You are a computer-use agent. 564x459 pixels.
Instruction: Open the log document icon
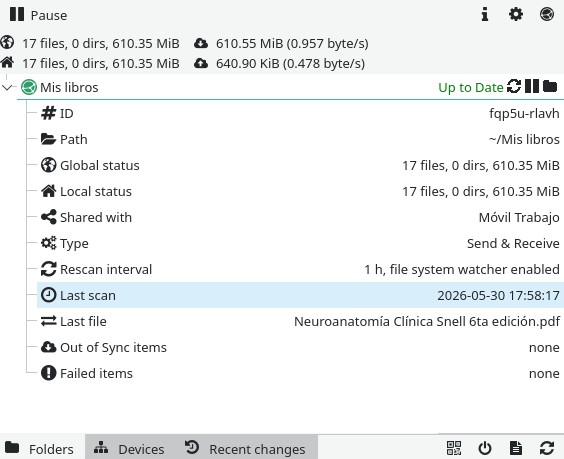coord(516,448)
